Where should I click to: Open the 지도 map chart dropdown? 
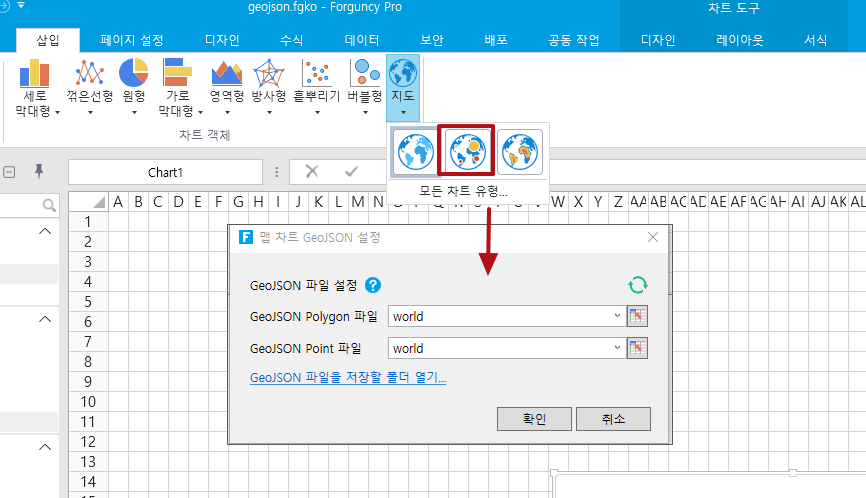(x=402, y=90)
